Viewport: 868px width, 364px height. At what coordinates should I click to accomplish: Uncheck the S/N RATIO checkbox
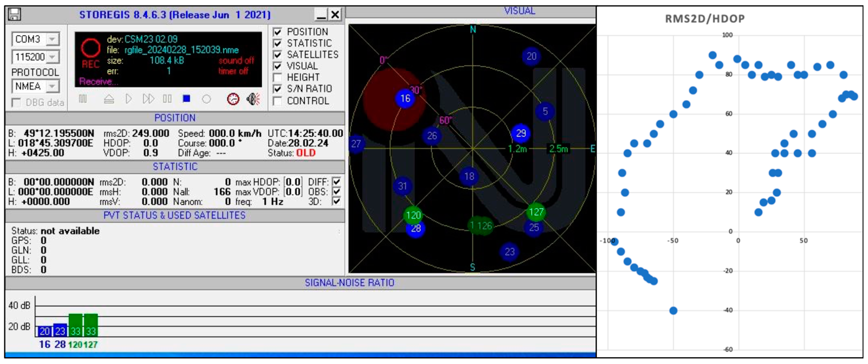click(277, 89)
